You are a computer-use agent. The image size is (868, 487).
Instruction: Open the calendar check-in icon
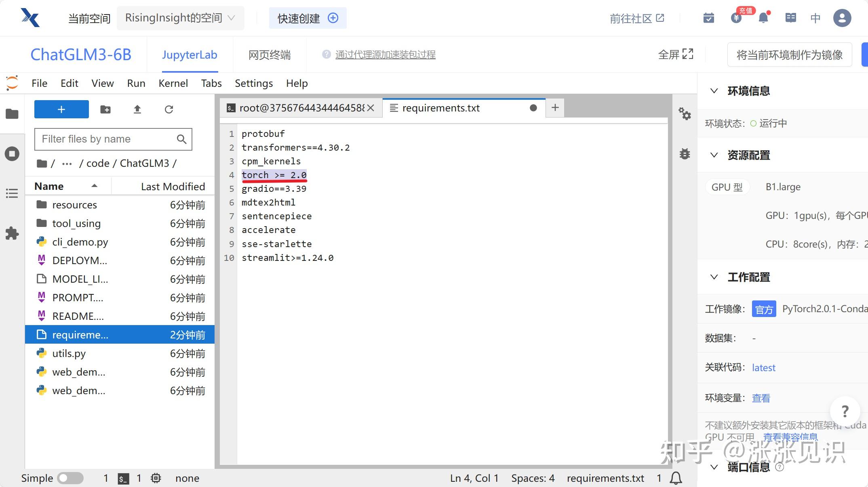point(709,18)
